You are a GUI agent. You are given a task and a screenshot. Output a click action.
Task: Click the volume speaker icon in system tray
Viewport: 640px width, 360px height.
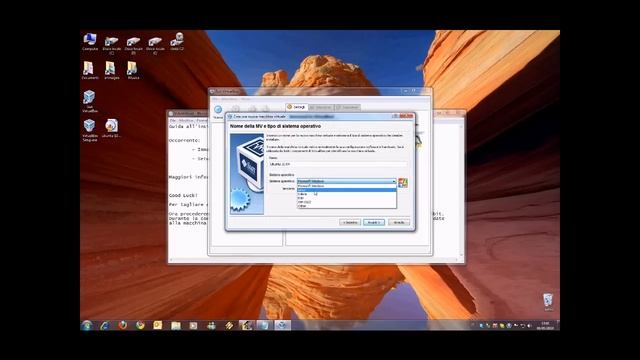pyautogui.click(x=529, y=326)
